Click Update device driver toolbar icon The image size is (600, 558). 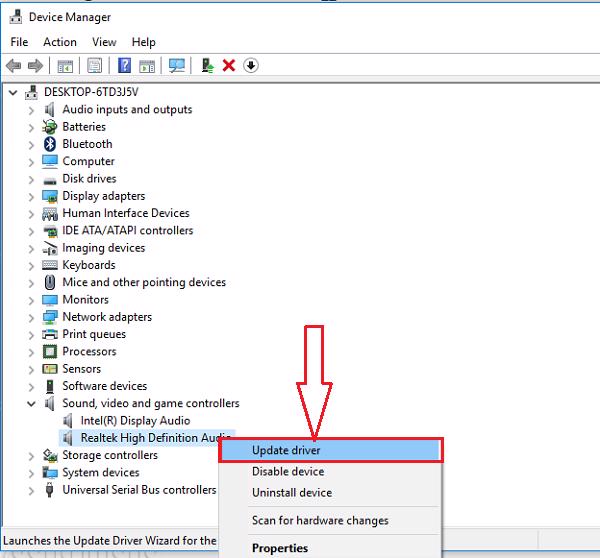pos(207,65)
